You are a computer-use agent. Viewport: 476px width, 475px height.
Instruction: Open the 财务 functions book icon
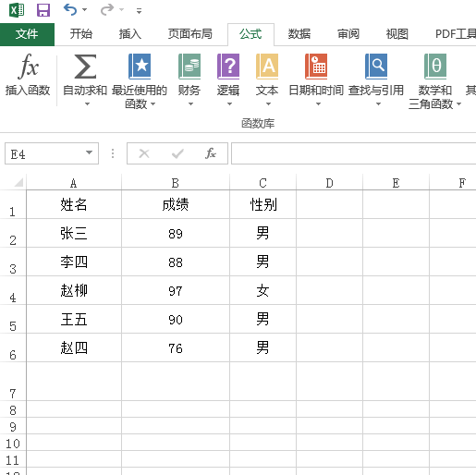pos(189,67)
